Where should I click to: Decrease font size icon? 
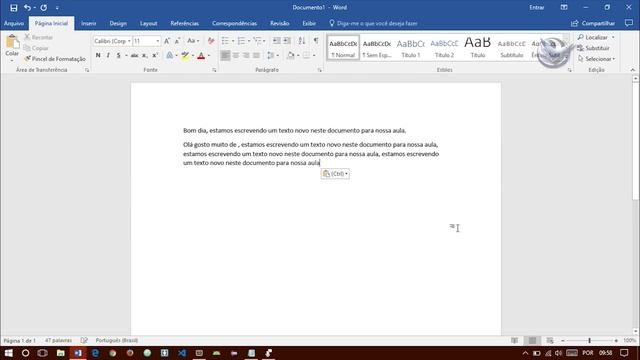pyautogui.click(x=177, y=41)
